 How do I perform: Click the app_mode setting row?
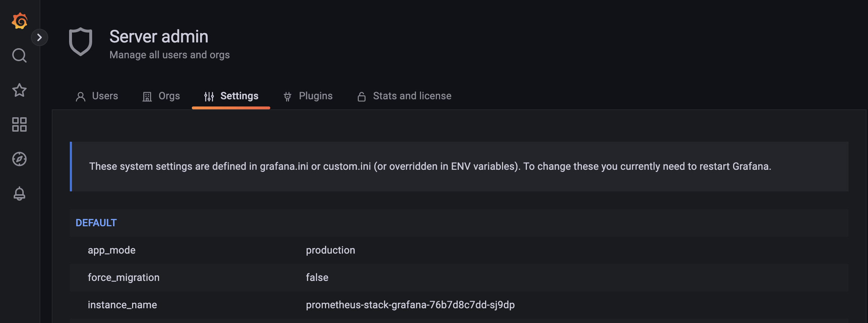point(112,250)
